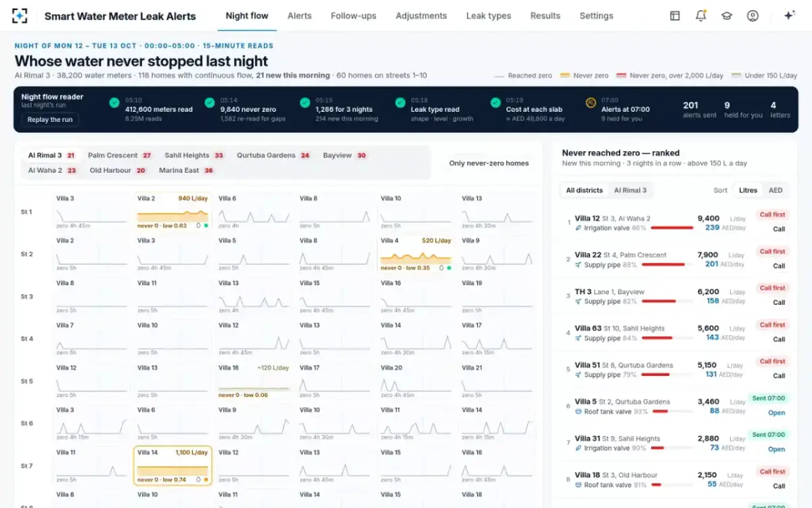Click check icon beside Cost at each slab
The image size is (812, 508).
click(x=495, y=103)
